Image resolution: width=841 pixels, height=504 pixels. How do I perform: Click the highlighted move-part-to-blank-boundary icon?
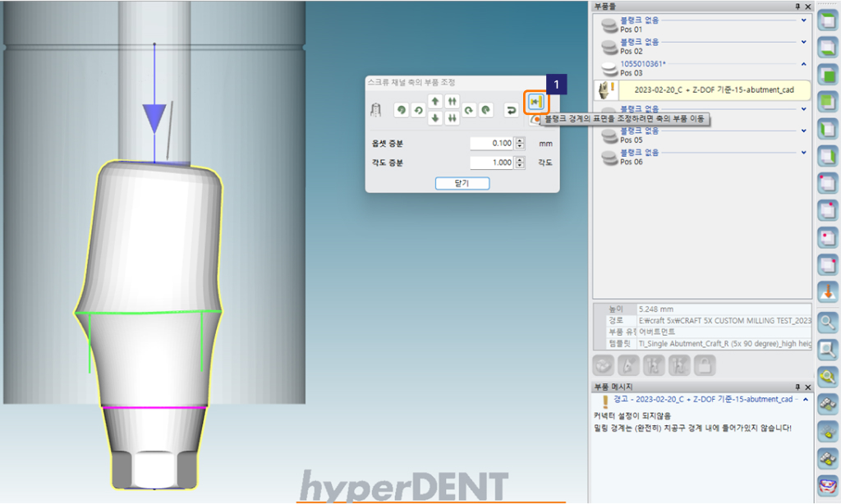click(536, 102)
